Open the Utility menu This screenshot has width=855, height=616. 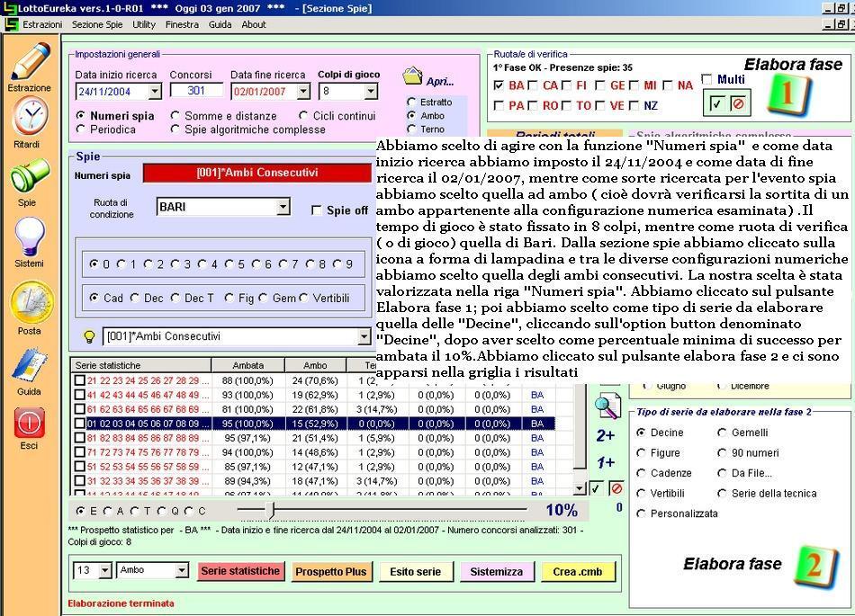(144, 24)
